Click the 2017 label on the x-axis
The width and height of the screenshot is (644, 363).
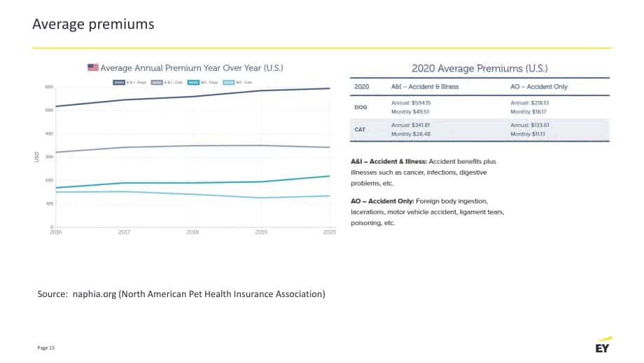124,232
